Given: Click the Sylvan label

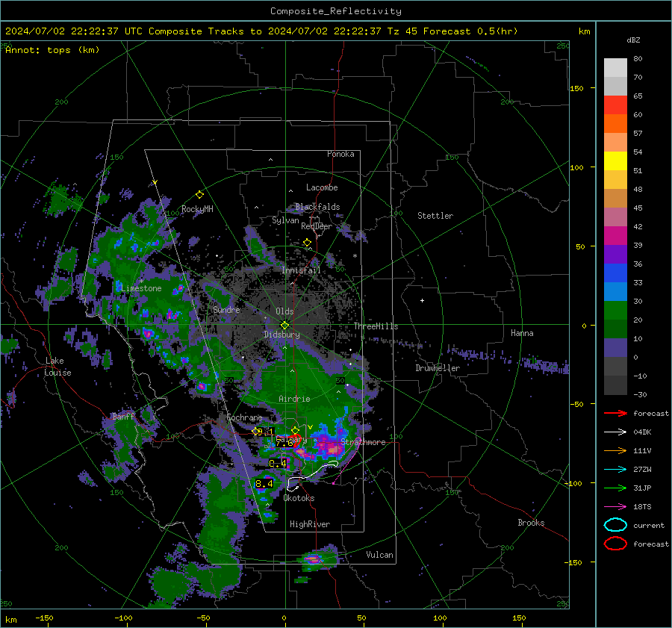Looking at the screenshot, I should [x=285, y=220].
